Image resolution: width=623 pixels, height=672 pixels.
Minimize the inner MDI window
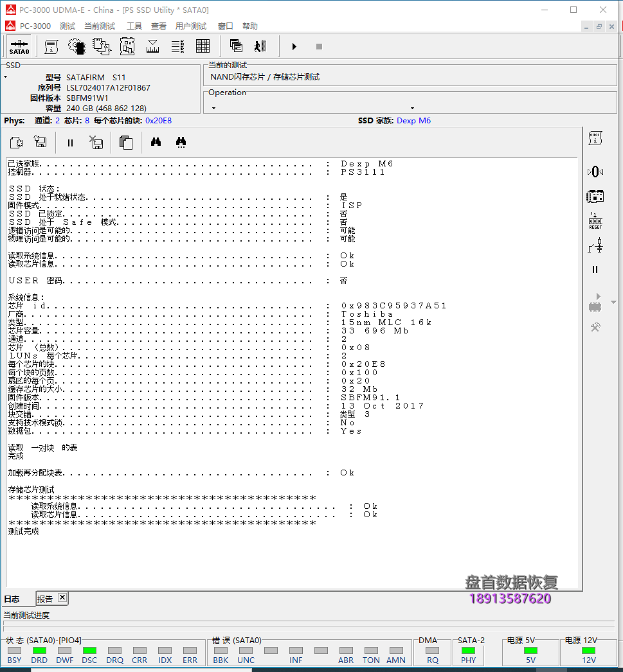586,26
